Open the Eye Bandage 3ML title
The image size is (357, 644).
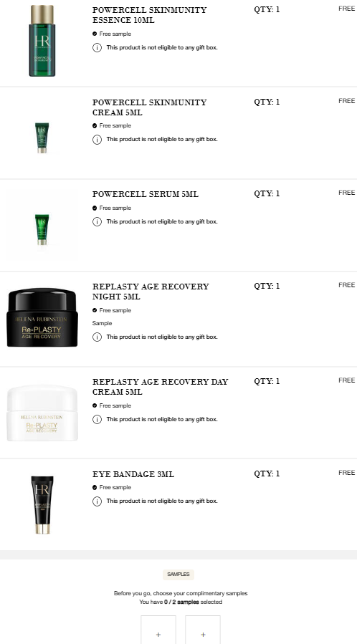click(133, 474)
